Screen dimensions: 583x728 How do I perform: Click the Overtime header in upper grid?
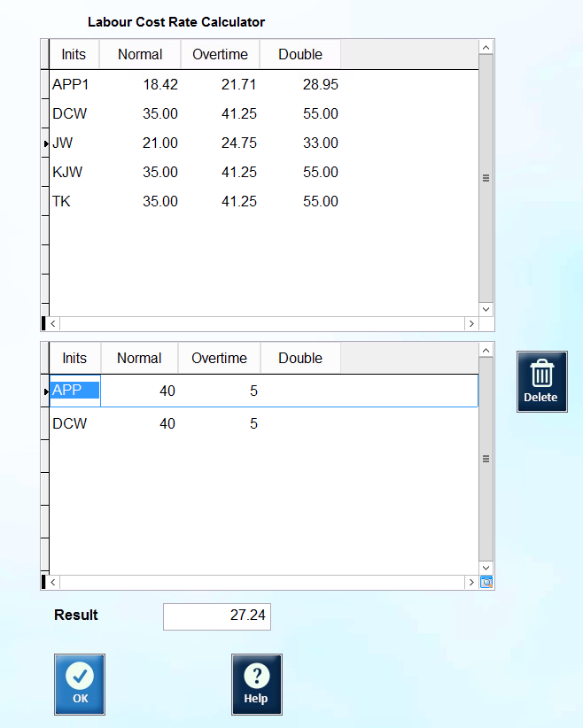(221, 54)
